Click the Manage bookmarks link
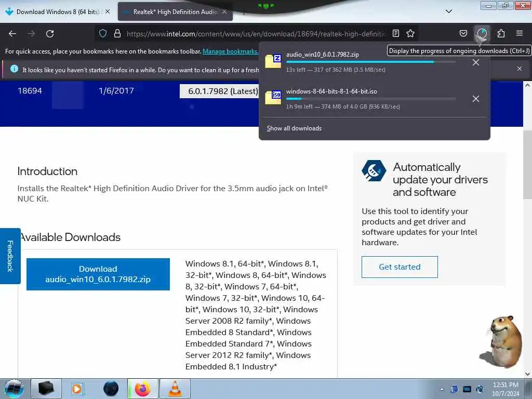 click(x=230, y=51)
